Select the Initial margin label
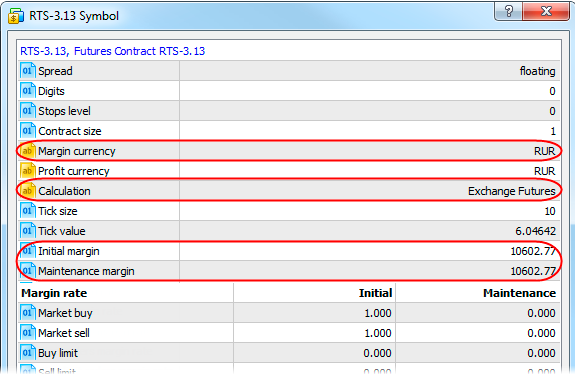Screen dimensions: 575x377 [x=69, y=251]
